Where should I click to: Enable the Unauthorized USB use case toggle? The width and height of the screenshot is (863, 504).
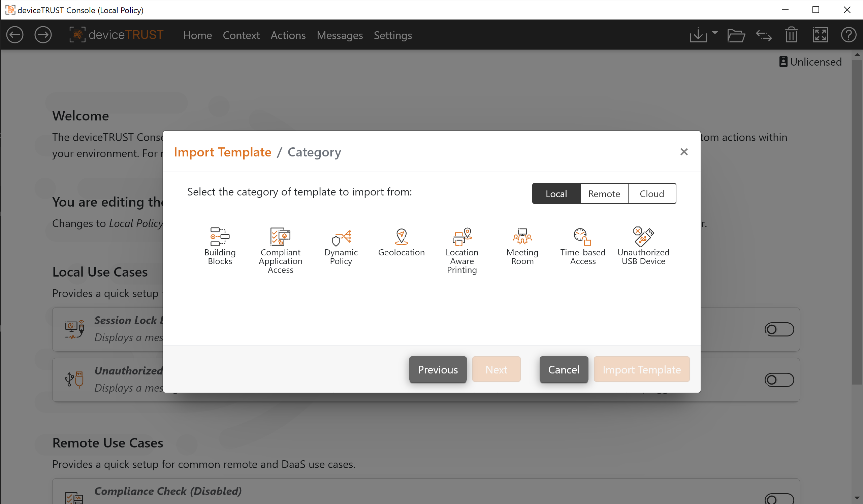(779, 379)
